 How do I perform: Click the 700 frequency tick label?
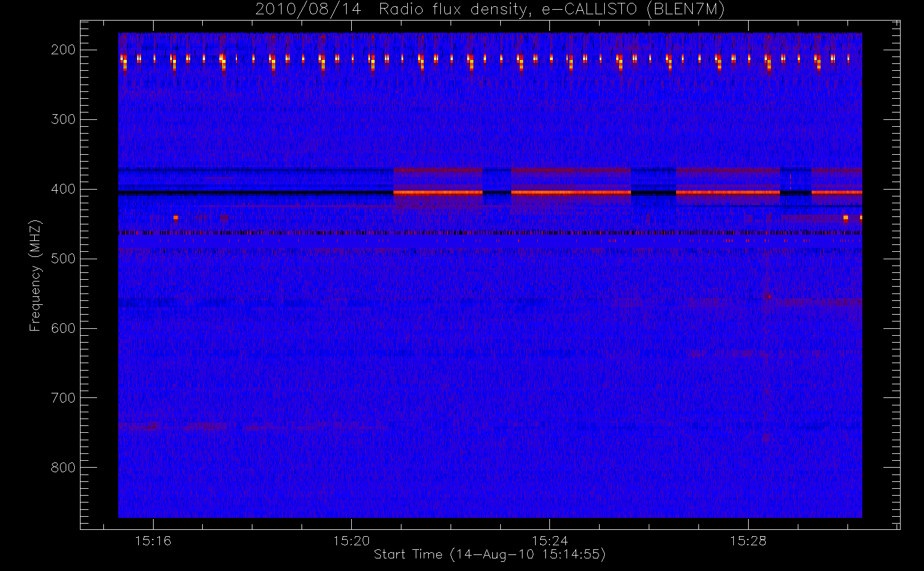(63, 398)
